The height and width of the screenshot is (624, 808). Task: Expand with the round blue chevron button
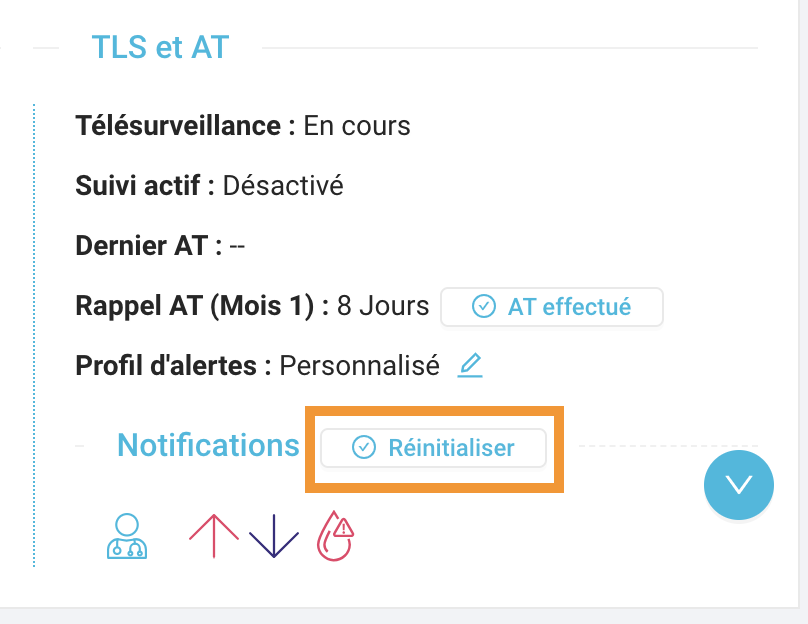pos(738,485)
